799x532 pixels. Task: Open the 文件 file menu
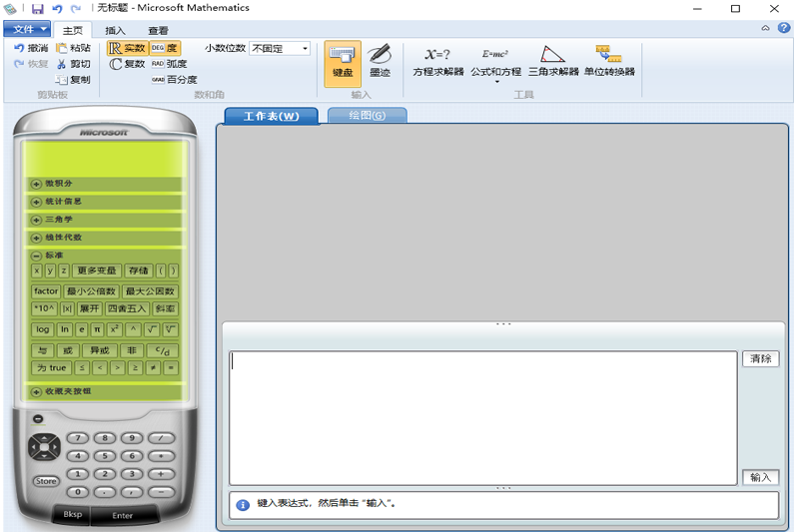pyautogui.click(x=28, y=29)
